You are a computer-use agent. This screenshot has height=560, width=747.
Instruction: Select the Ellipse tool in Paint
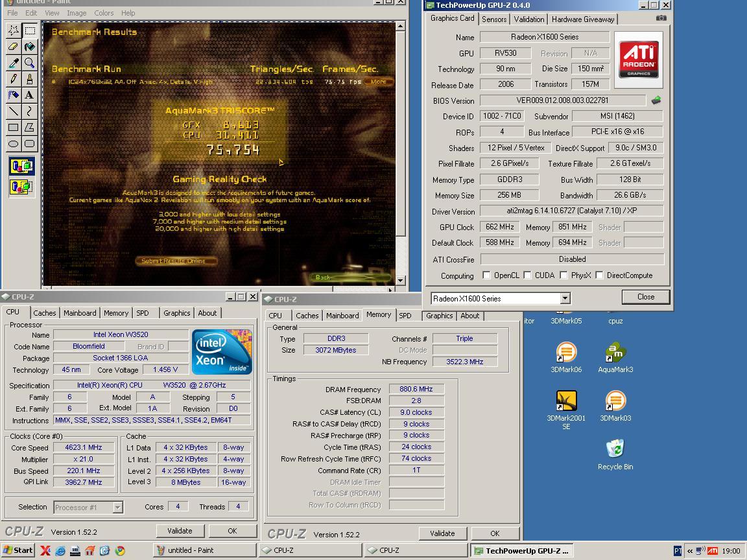(x=14, y=143)
